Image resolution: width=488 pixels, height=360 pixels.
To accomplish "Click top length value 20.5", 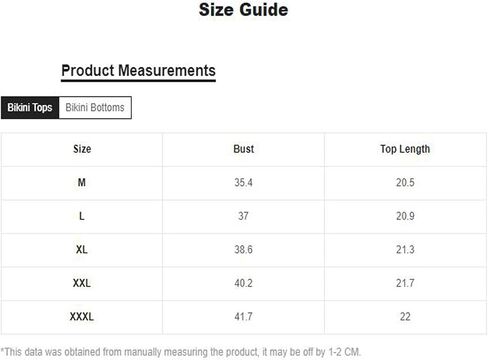I will click(x=405, y=183).
